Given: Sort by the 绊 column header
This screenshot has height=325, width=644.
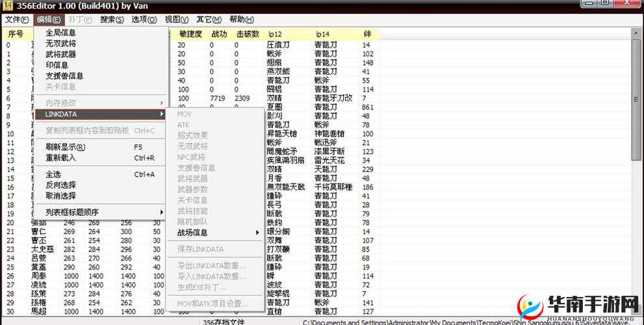Looking at the screenshot, I should pyautogui.click(x=367, y=34).
